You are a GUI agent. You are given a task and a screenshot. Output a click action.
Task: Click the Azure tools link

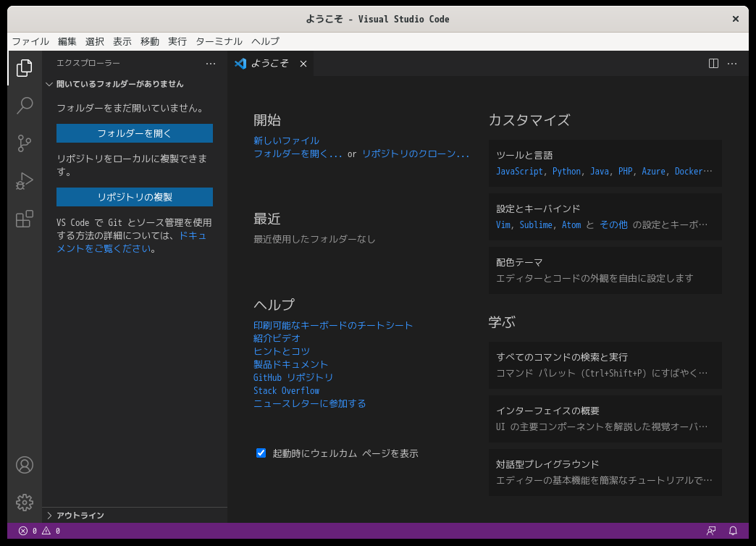click(653, 172)
